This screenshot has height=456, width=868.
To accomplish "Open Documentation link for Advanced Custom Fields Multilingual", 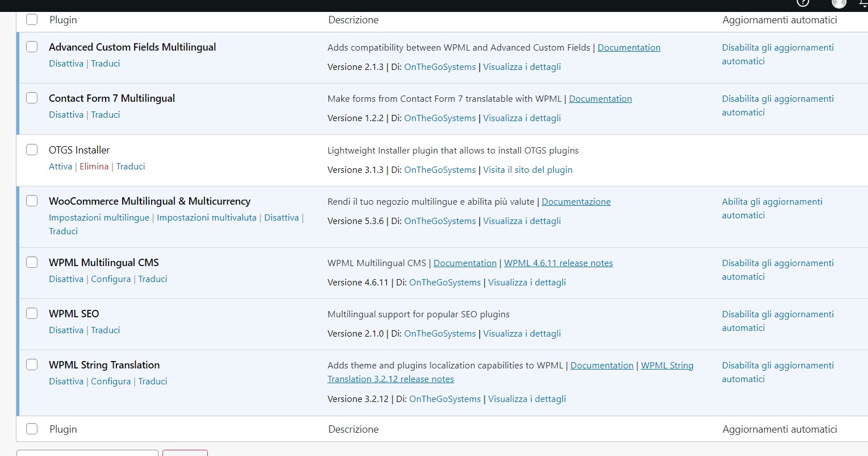I will click(629, 48).
